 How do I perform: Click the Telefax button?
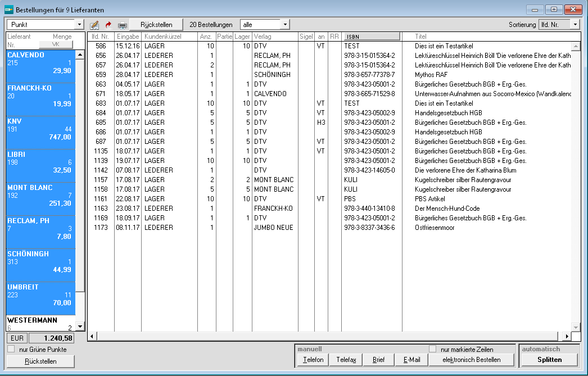[346, 360]
